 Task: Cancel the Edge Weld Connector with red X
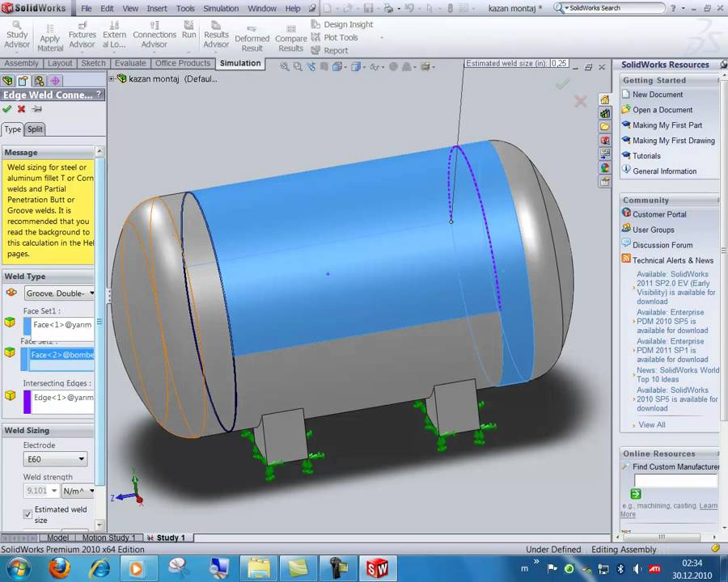click(21, 109)
